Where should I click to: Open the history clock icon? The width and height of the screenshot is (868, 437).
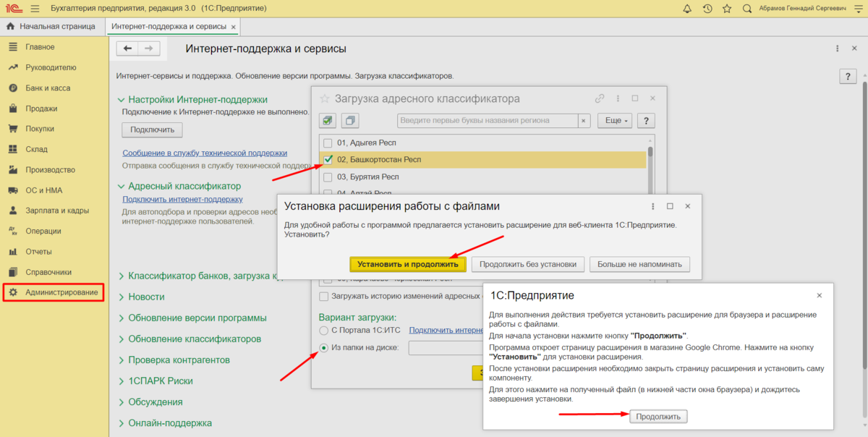click(x=707, y=9)
